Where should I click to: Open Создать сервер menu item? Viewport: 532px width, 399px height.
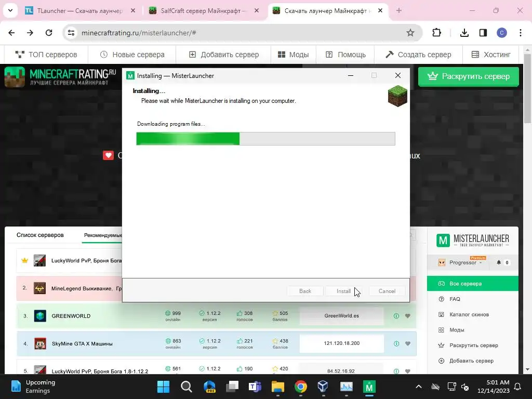(419, 55)
